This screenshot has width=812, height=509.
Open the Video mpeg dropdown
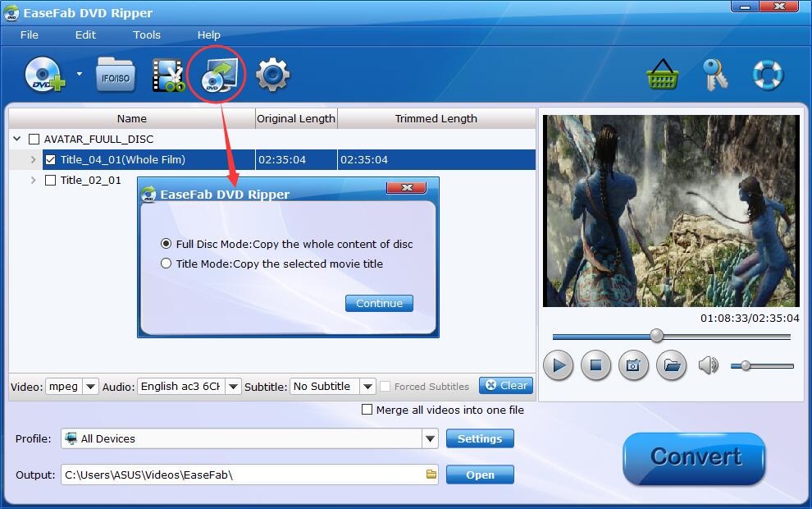[90, 386]
